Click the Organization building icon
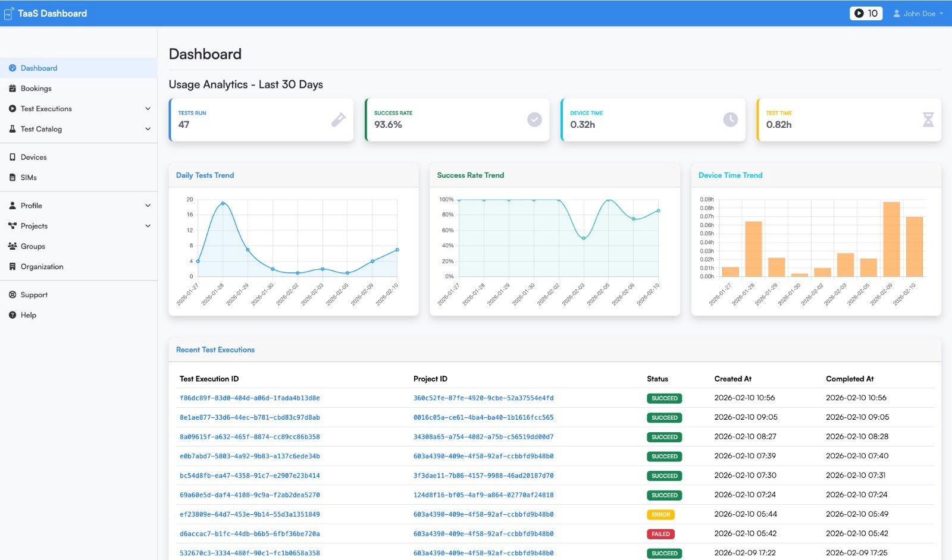952x560 pixels. tap(12, 267)
